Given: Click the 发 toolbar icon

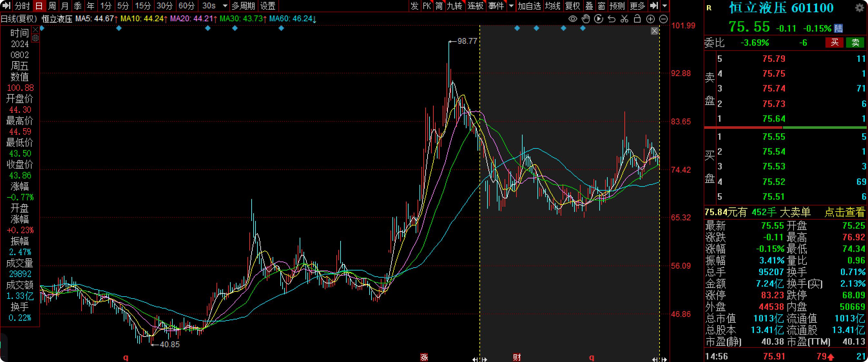Looking at the screenshot, I should coord(414,6).
